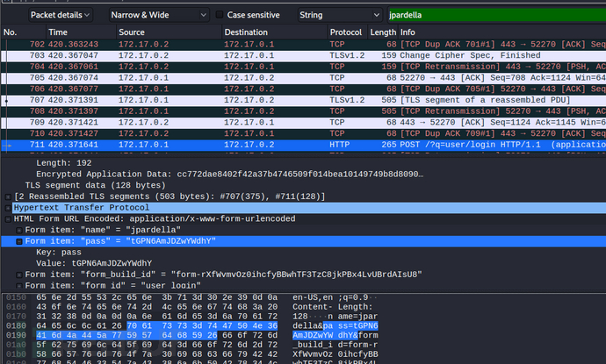Click the jpardella search input field

click(497, 15)
